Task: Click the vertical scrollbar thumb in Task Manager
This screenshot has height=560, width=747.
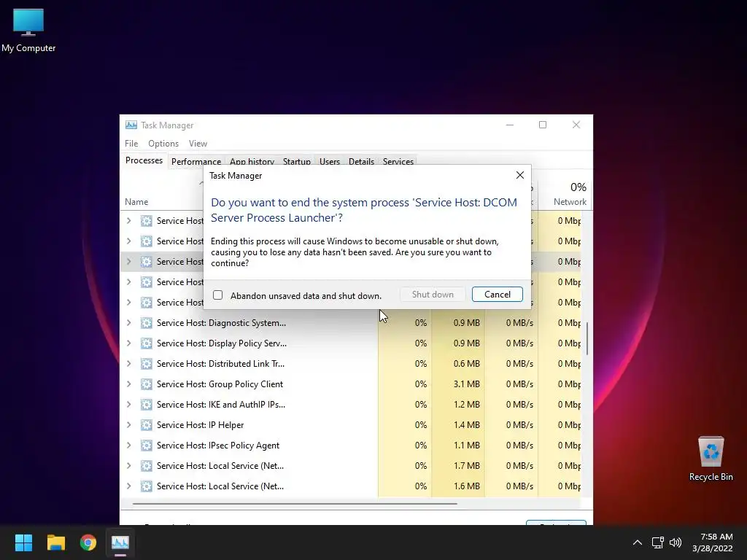Action: pyautogui.click(x=587, y=338)
